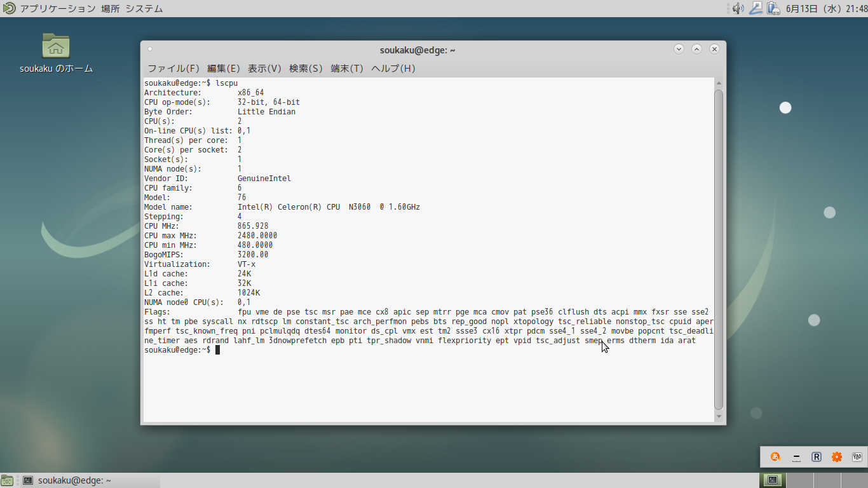Image resolution: width=868 pixels, height=488 pixels.
Task: Click the soukaku のホーム icon label
Action: pos(56,69)
